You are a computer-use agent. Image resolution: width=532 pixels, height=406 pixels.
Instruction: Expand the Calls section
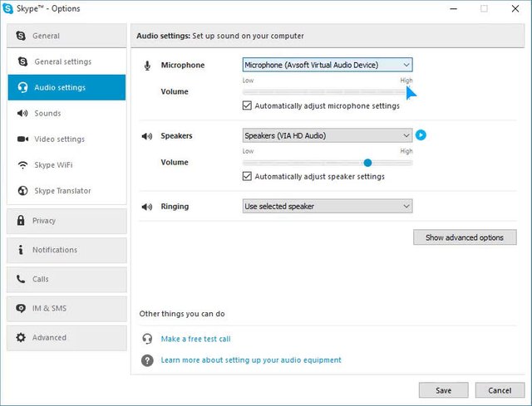66,279
